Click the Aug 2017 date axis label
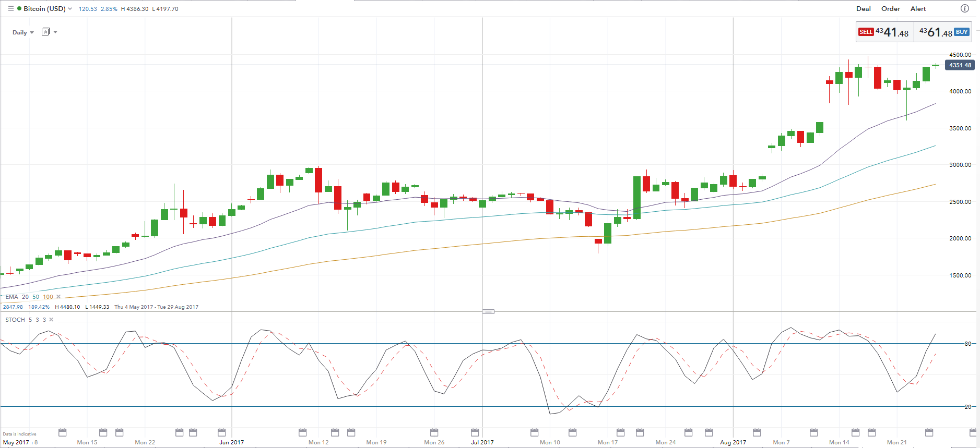This screenshot has width=980, height=448. click(x=733, y=442)
